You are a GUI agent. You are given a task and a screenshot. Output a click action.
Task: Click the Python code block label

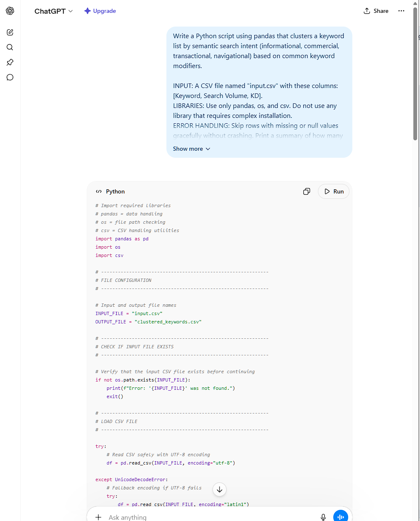pos(110,191)
